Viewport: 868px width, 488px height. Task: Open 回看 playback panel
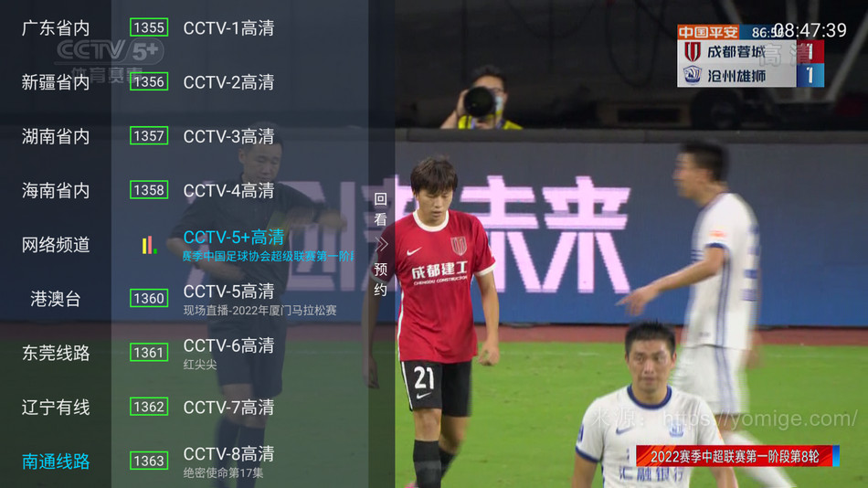[380, 209]
